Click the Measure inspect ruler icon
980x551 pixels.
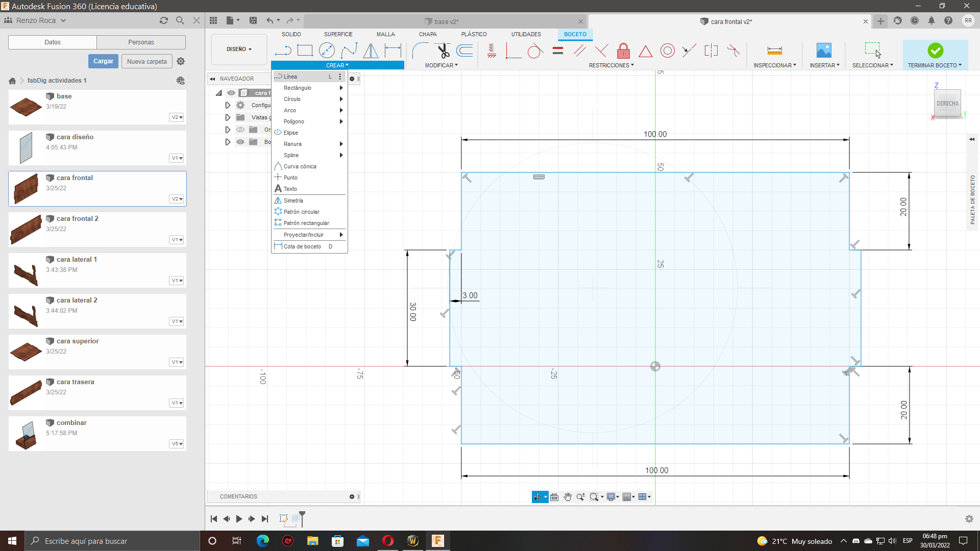coord(774,51)
